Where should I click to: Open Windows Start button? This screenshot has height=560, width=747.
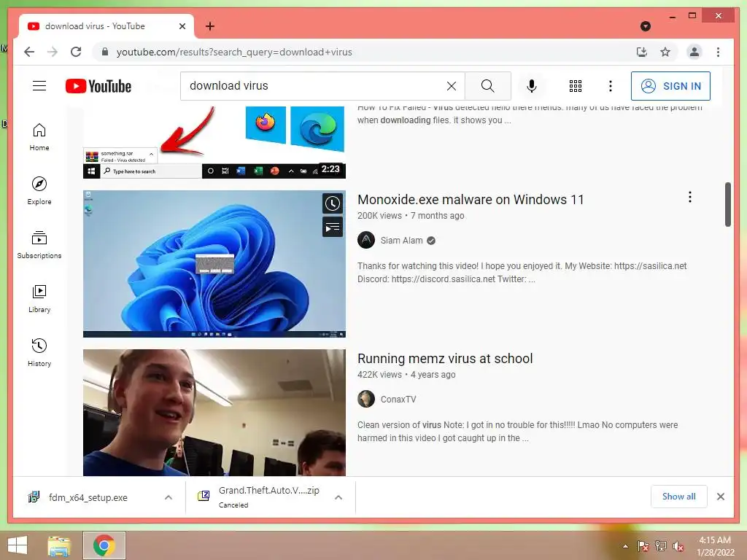pos(18,545)
